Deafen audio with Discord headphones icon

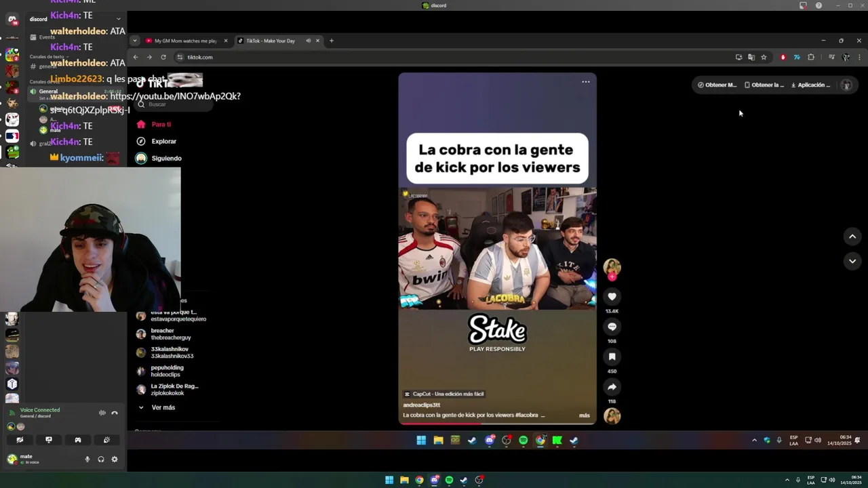pyautogui.click(x=100, y=459)
